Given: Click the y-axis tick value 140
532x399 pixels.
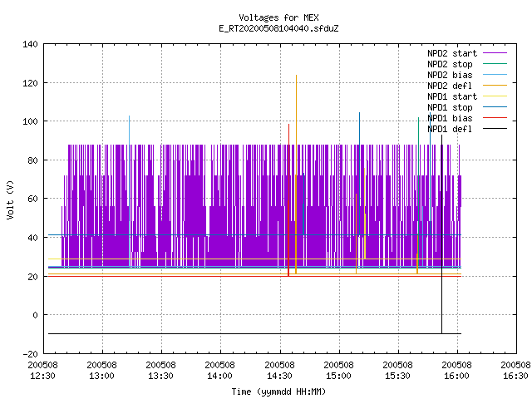Looking at the screenshot, I should pos(30,44).
